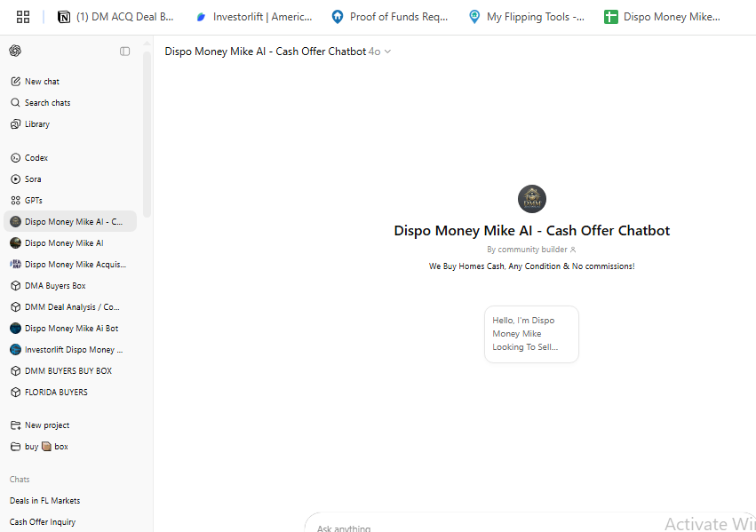
Task: Click the Chats section header
Action: [20, 479]
